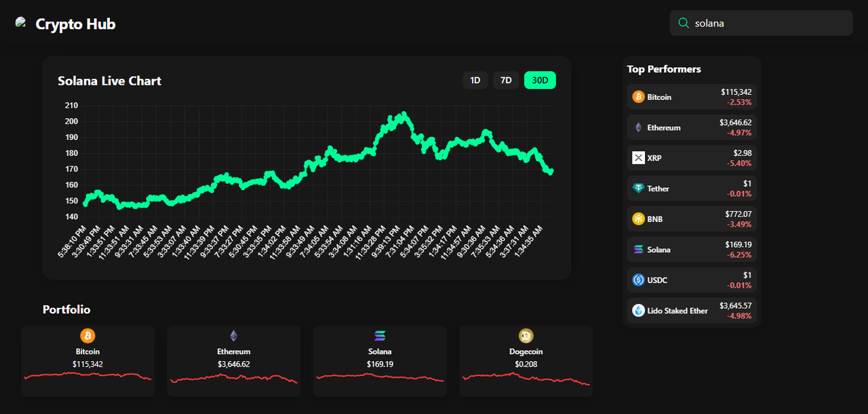
Task: Click the Solana Live Chart heading
Action: pos(110,81)
